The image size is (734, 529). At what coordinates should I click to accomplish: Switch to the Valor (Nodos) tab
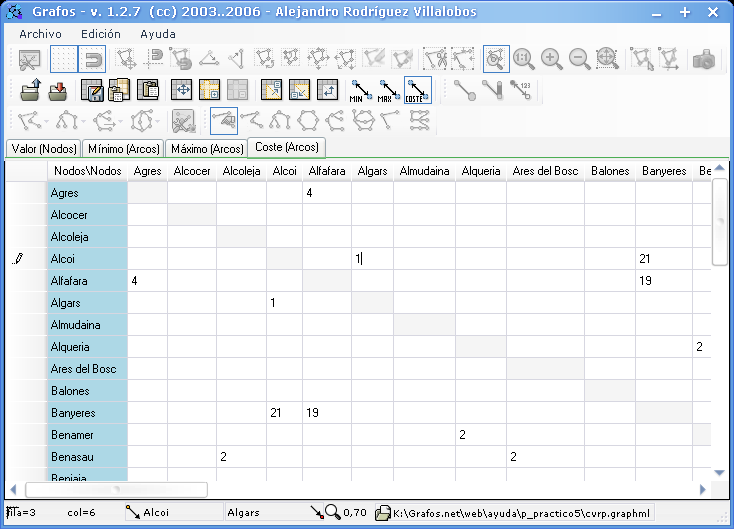pos(43,148)
